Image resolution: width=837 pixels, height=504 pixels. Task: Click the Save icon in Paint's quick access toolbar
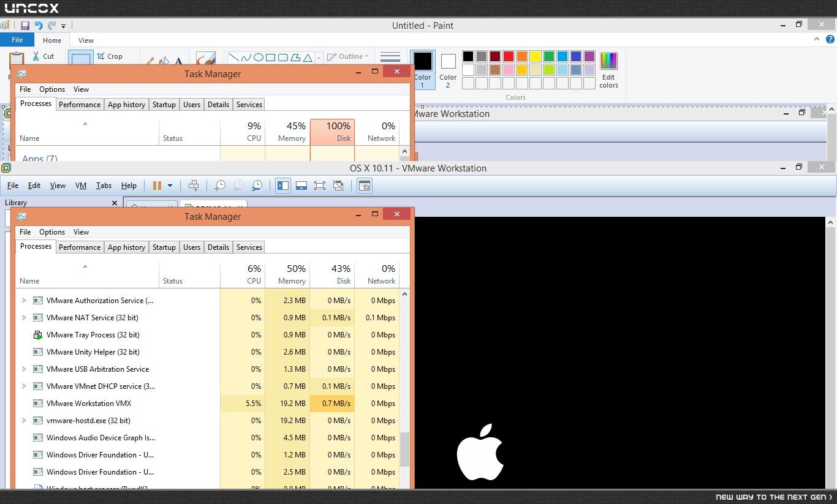point(25,26)
